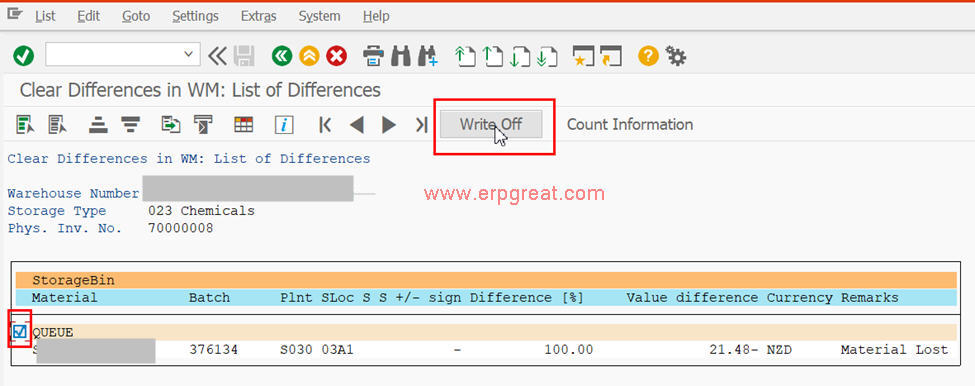Open Help with the question mark icon
Screen dimensions: 975x386
pyautogui.click(x=647, y=57)
